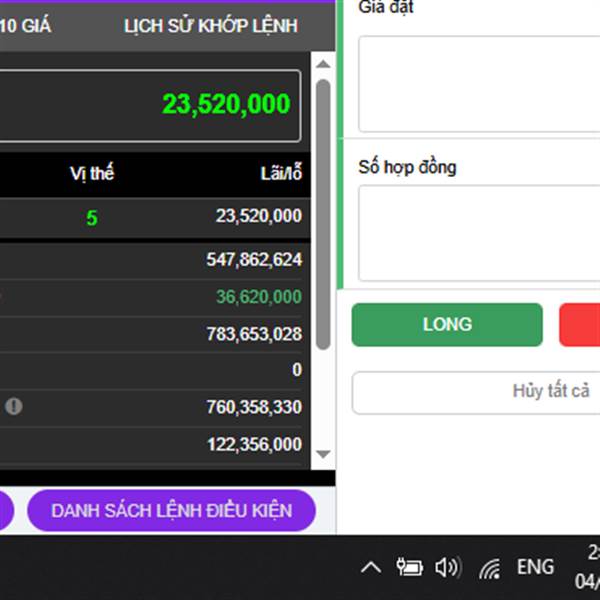Open DANH SÁCH LỆNH ĐIỀU KIỆN
Screen dimensions: 600x600
(171, 510)
